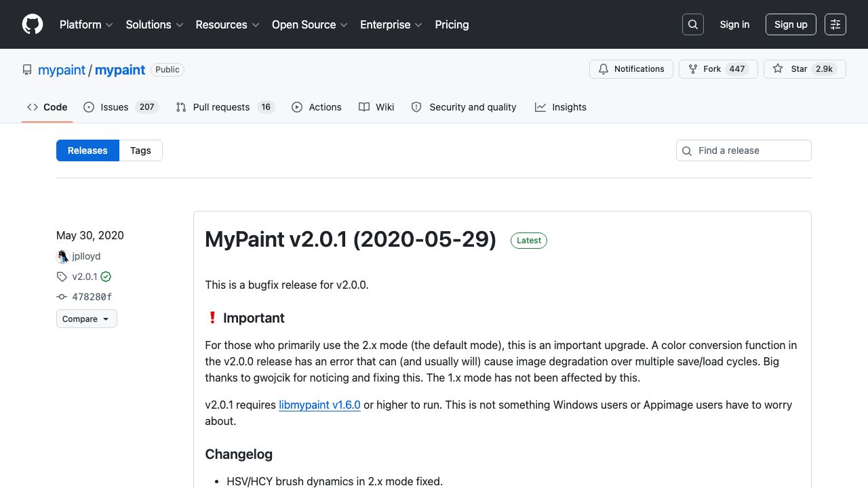Focus the Find a release field
This screenshot has width=868, height=488.
[744, 150]
